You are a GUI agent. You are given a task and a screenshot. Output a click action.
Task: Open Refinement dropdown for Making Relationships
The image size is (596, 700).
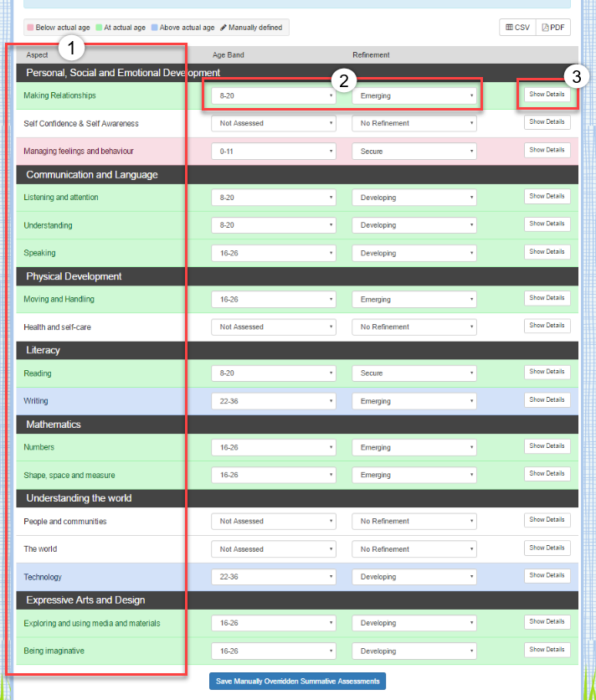pyautogui.click(x=414, y=95)
